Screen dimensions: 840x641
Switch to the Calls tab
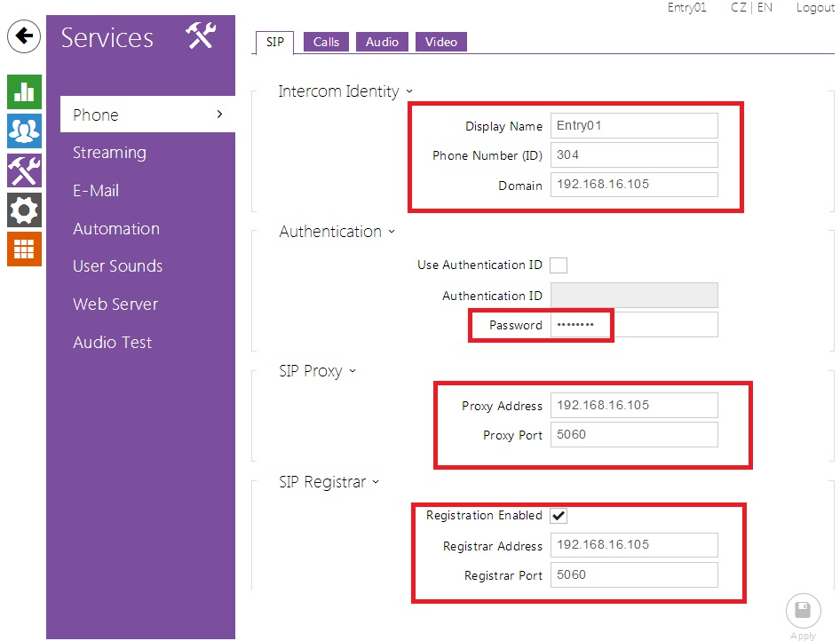coord(326,42)
